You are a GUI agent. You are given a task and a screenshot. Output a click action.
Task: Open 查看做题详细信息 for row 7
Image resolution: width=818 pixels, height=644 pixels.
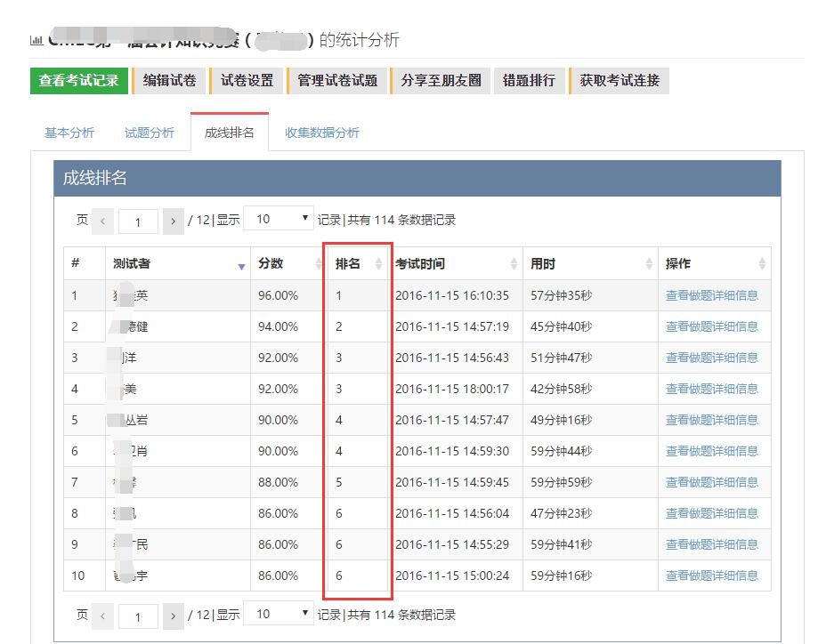(x=711, y=482)
